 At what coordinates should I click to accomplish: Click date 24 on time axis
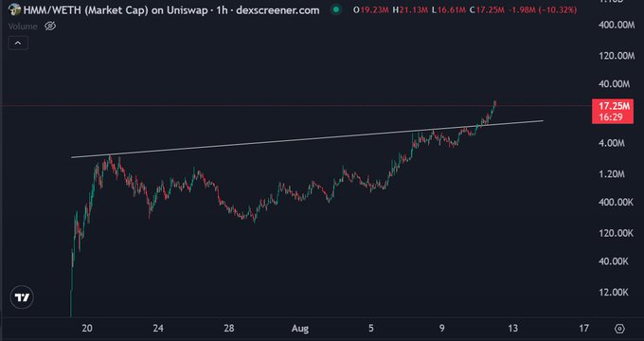158,329
